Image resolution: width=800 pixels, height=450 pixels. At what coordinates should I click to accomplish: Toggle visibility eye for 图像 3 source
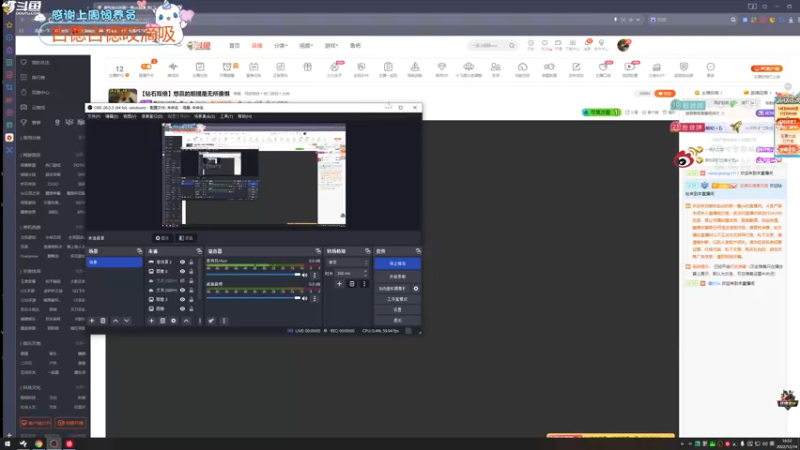click(x=182, y=299)
